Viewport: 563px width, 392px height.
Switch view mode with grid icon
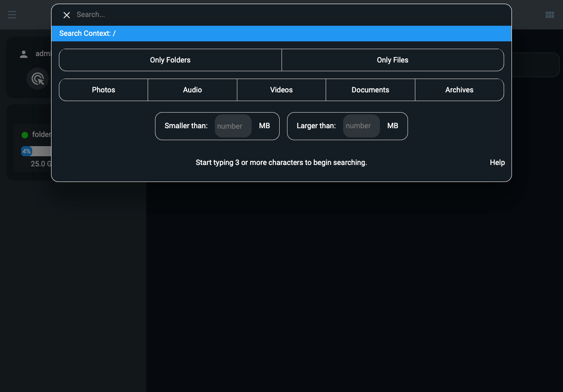click(550, 15)
